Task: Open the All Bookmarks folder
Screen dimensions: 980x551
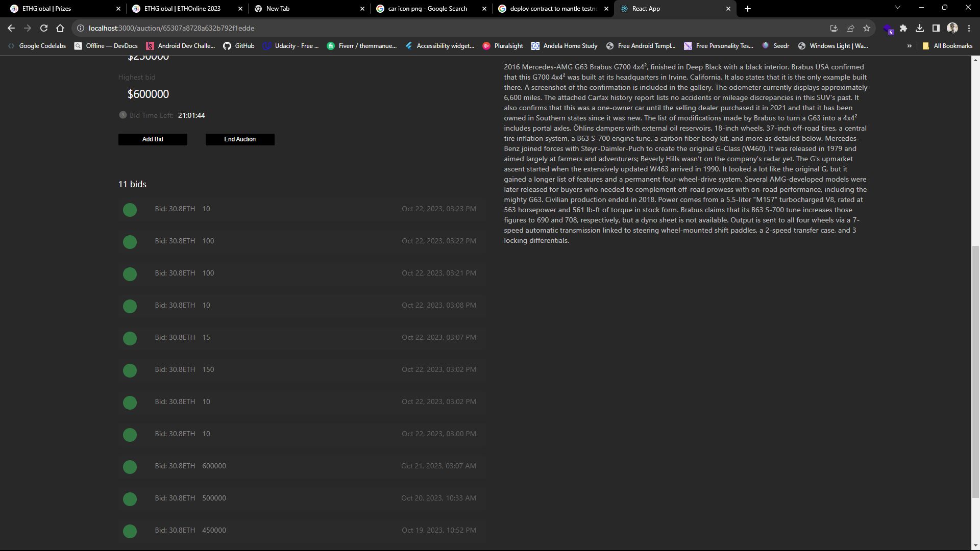Action: click(x=947, y=46)
